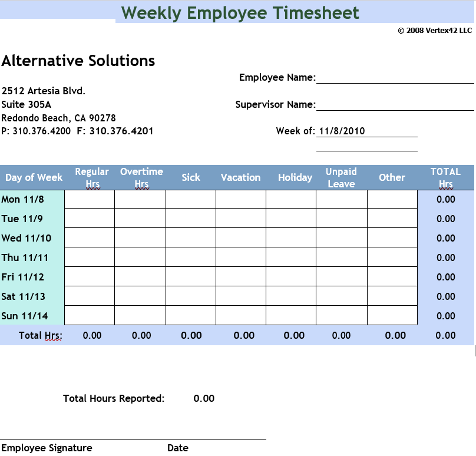Viewport: 476px width, 456px height.
Task: Click the Vertex42 LLC copyright text
Action: coord(435,30)
